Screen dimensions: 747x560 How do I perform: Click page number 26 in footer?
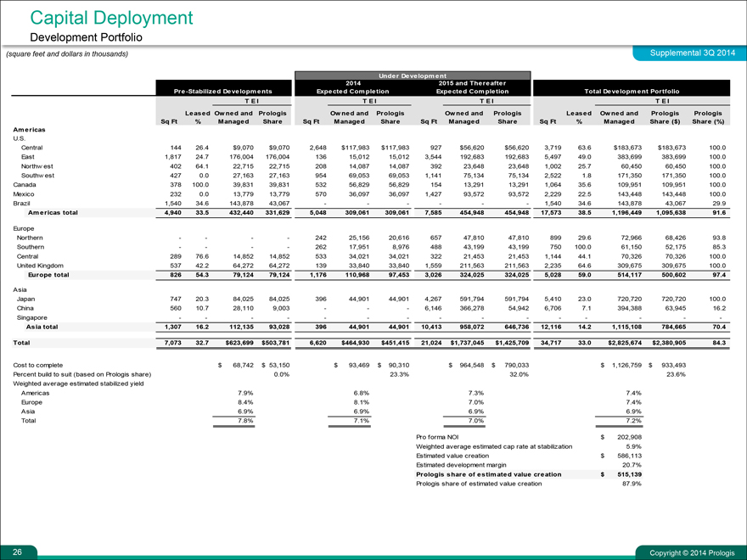pyautogui.click(x=18, y=552)
